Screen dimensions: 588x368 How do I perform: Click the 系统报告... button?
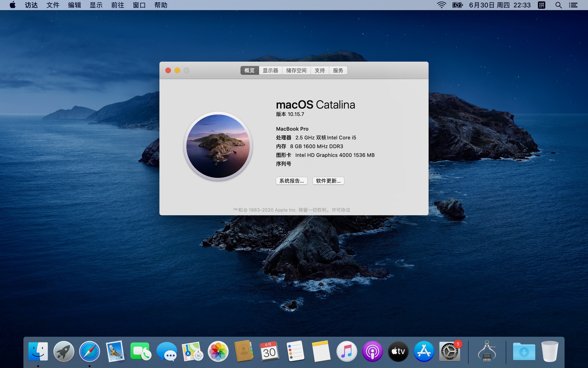pyautogui.click(x=291, y=181)
